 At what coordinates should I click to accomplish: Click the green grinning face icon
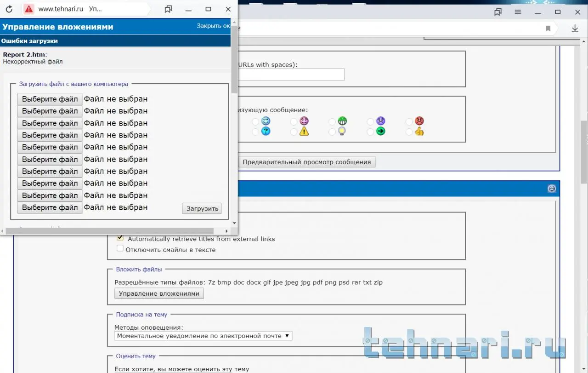pyautogui.click(x=342, y=121)
